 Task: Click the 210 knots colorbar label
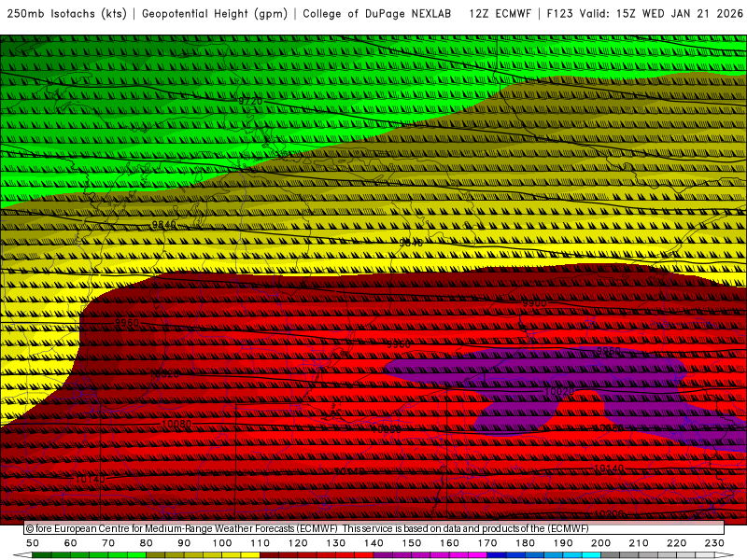(x=639, y=543)
